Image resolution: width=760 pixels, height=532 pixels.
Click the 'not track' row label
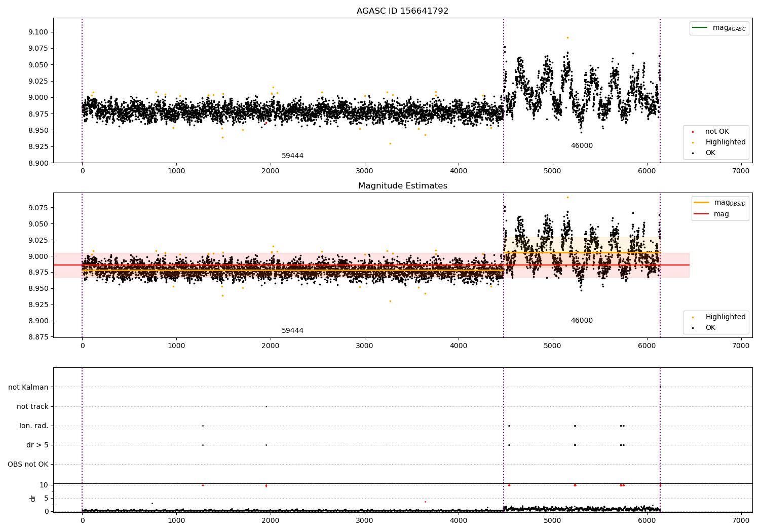(32, 406)
